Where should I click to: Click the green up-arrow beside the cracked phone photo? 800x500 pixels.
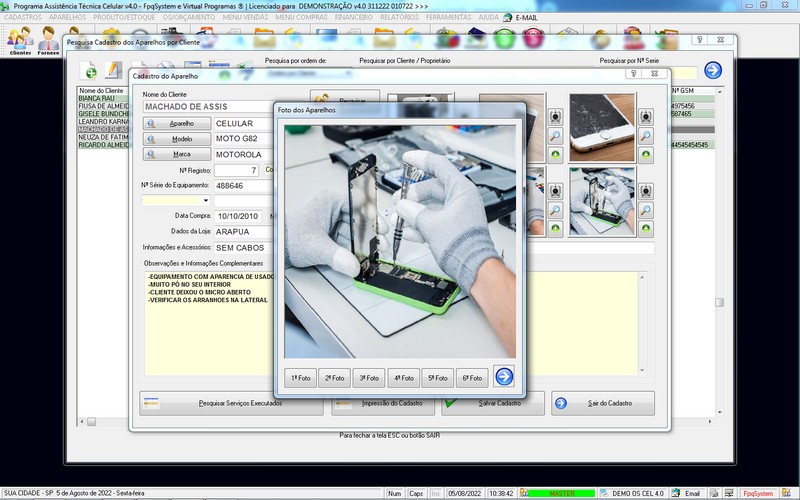pyautogui.click(x=646, y=155)
